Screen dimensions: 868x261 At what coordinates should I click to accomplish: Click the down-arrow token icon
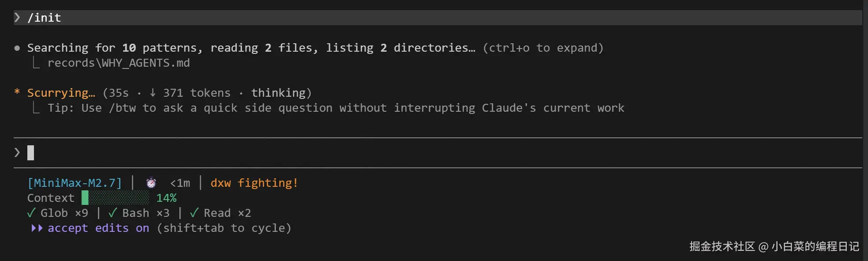point(153,93)
